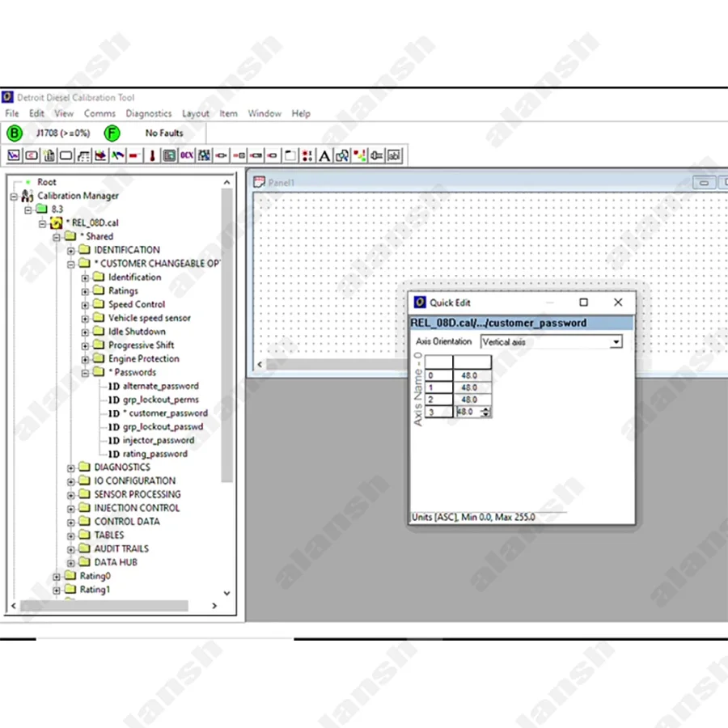
Task: Click the Panel1 scroll left arrow
Action: coord(260,365)
